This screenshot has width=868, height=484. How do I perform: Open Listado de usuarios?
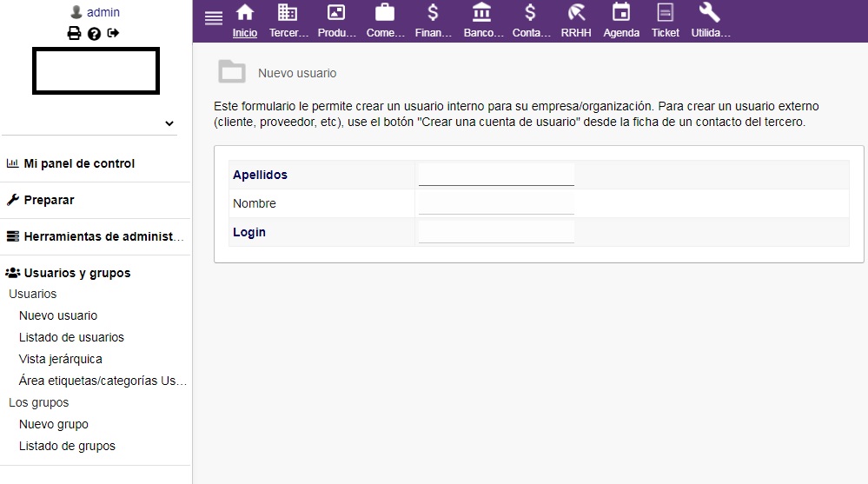71,337
